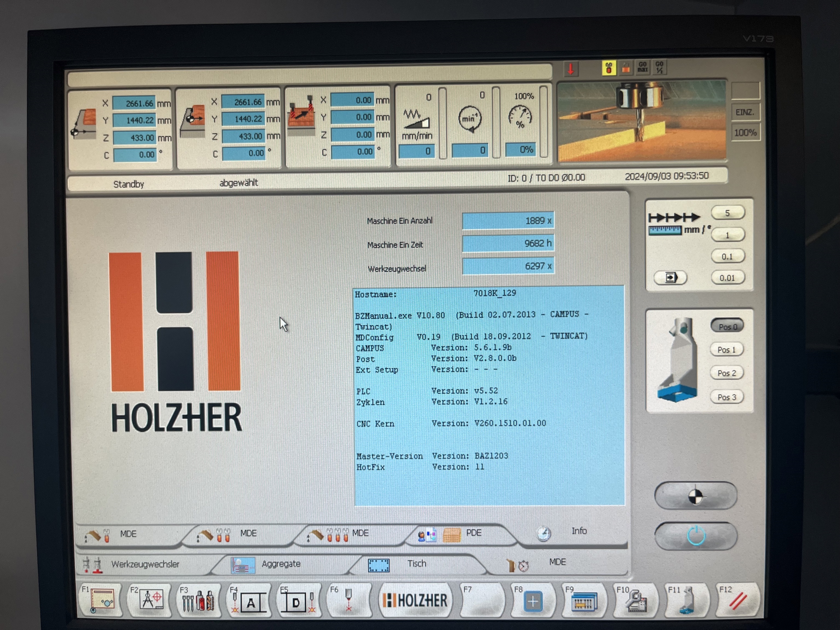This screenshot has height=630, width=840.
Task: Select jog step size 1
Action: pyautogui.click(x=727, y=235)
